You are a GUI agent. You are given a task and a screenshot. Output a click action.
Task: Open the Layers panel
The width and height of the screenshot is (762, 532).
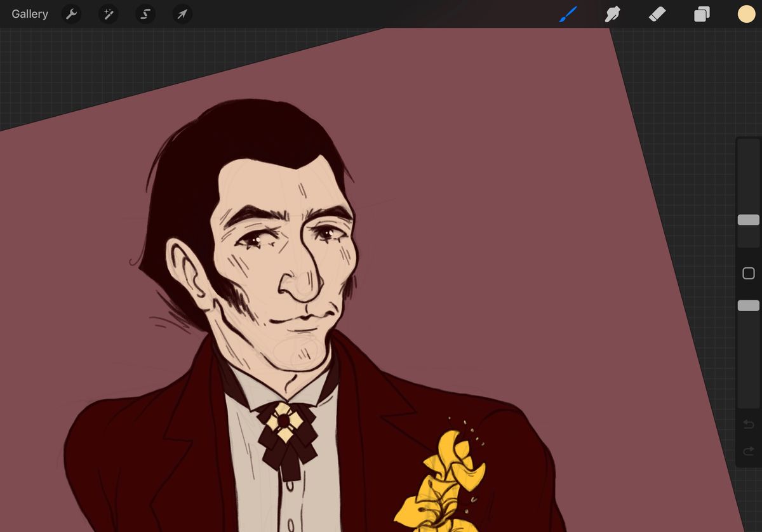coord(702,14)
